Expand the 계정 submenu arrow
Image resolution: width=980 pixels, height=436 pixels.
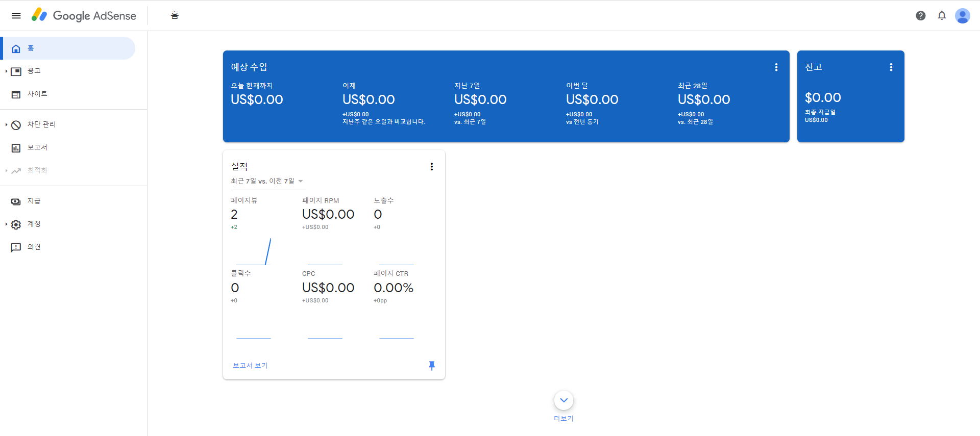click(6, 224)
